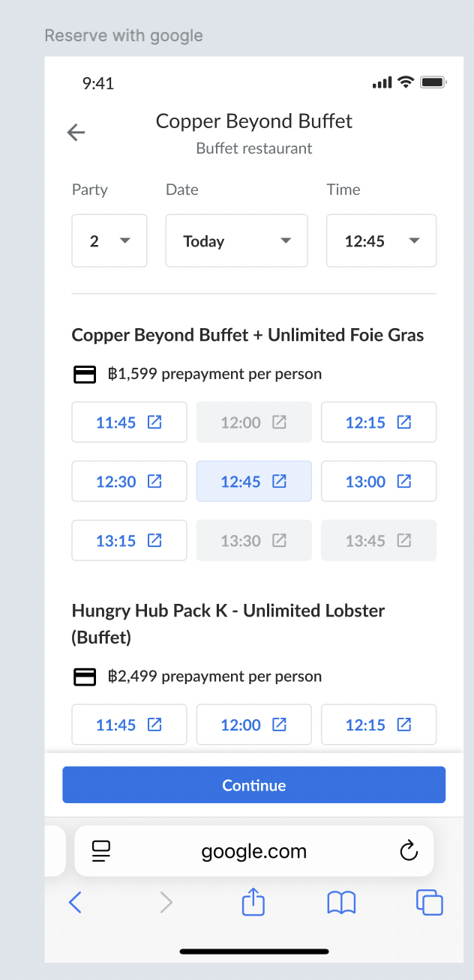Go back using the header arrow
Viewport: 474px width, 980px height.
click(x=76, y=133)
